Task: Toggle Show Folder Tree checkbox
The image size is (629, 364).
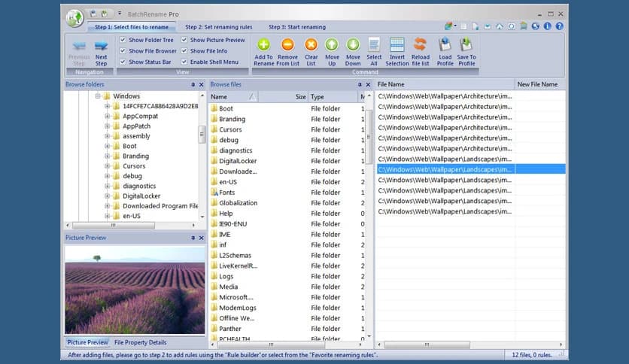Action: (123, 40)
